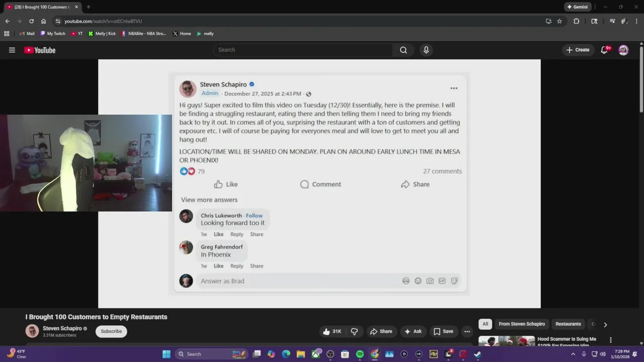
Task: Open the My Twitch bookmark
Action: coord(52,34)
